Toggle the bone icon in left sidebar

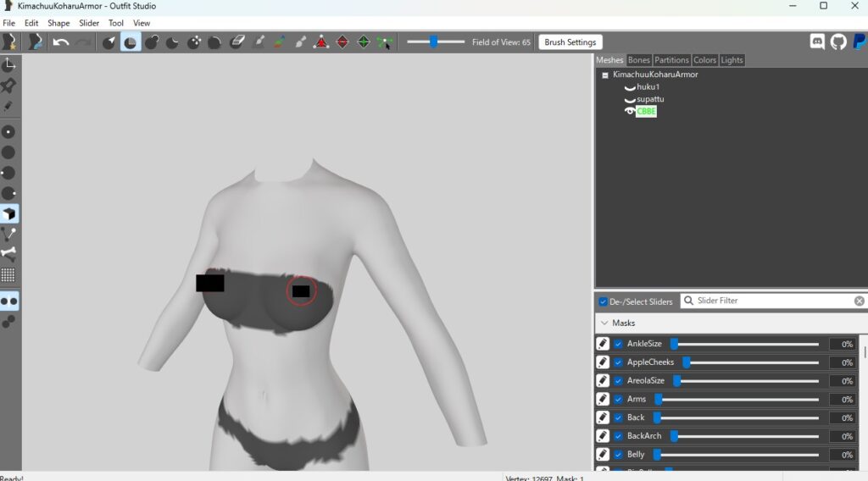pyautogui.click(x=8, y=253)
